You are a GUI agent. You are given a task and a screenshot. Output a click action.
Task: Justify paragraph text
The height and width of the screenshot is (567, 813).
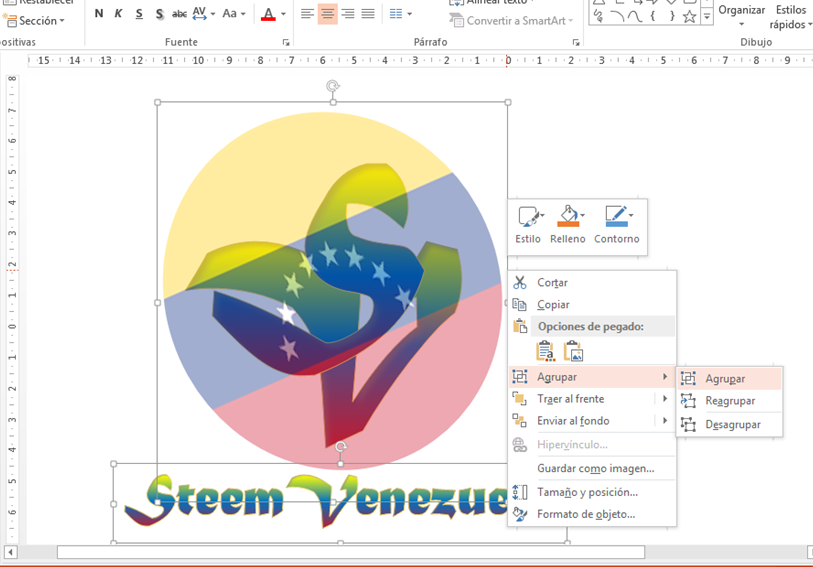368,14
